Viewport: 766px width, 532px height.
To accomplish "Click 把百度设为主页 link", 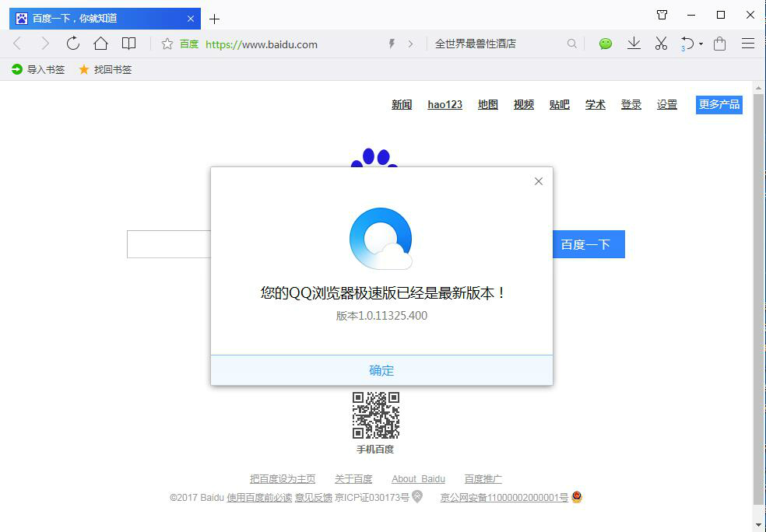I will (x=283, y=479).
